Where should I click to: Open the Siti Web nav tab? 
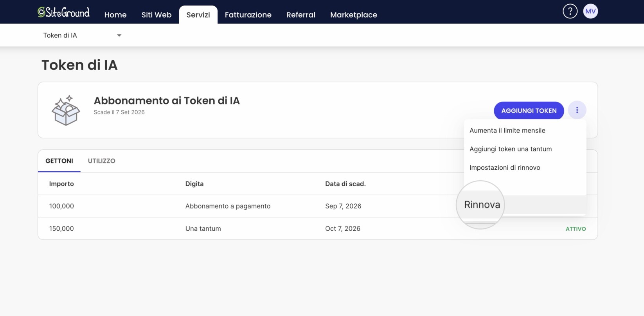157,15
